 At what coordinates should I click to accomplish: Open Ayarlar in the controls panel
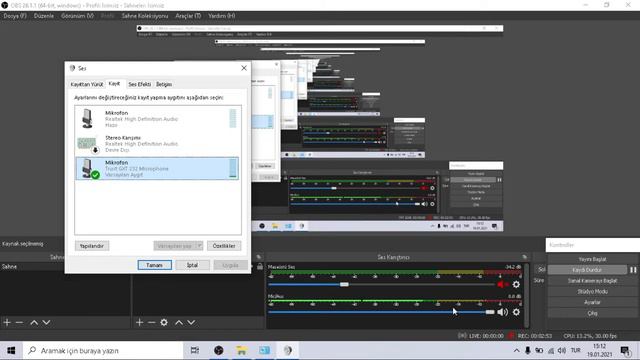[x=592, y=302]
